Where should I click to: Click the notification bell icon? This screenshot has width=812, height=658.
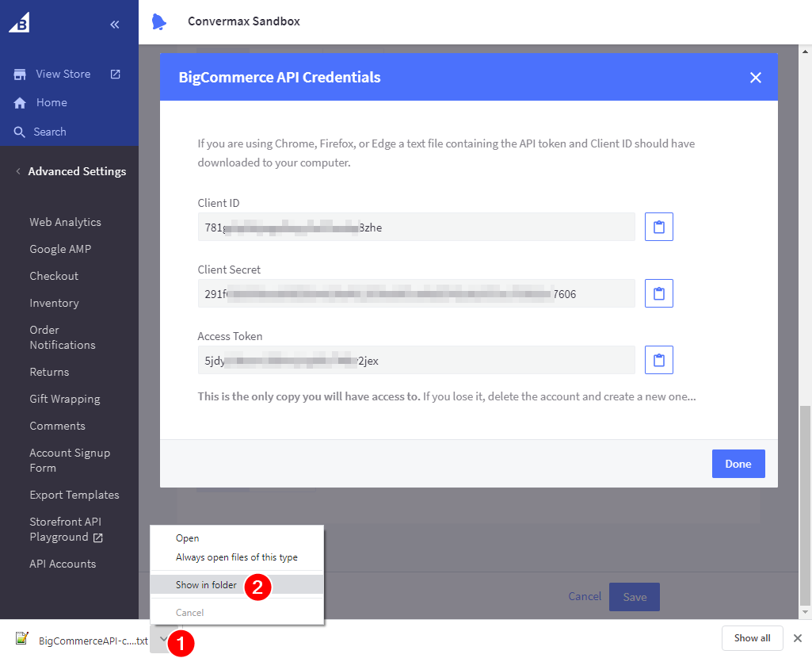point(159,21)
